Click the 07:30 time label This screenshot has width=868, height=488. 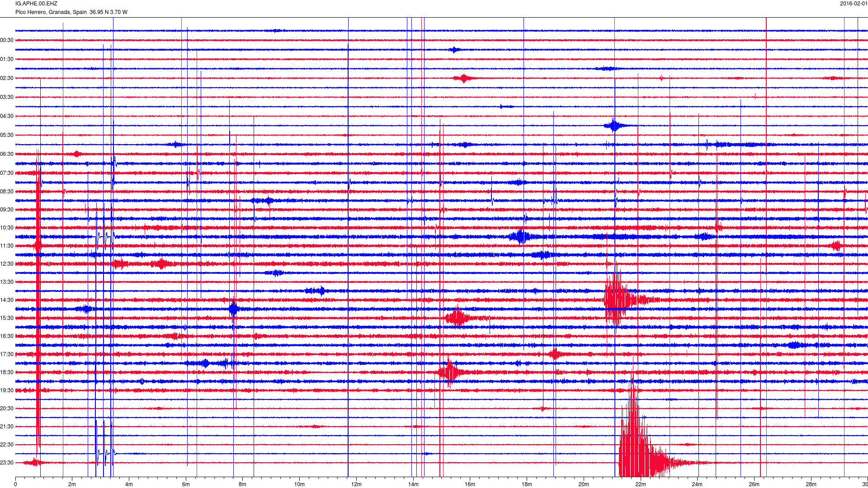tap(7, 173)
